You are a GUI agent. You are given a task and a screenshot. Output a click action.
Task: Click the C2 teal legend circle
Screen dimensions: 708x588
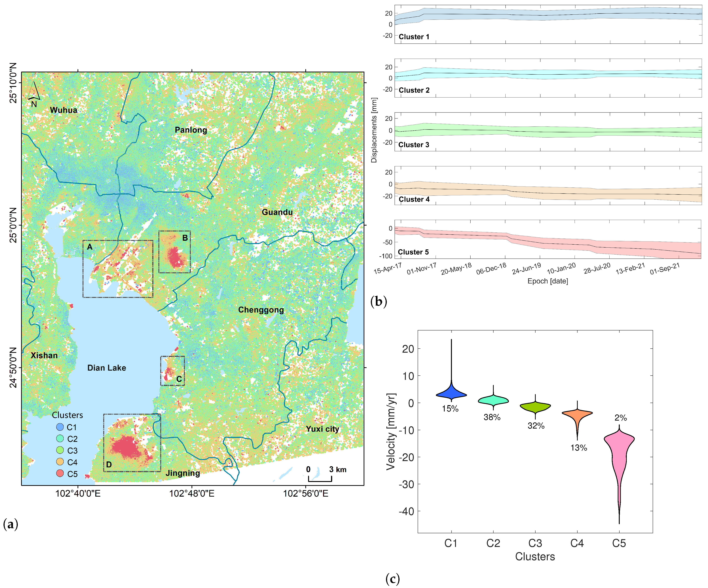point(60,439)
